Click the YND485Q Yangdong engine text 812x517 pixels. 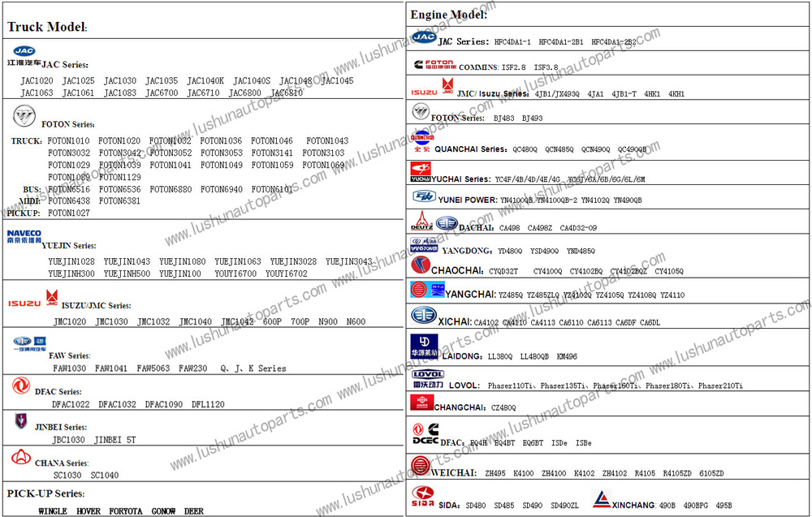tap(581, 251)
